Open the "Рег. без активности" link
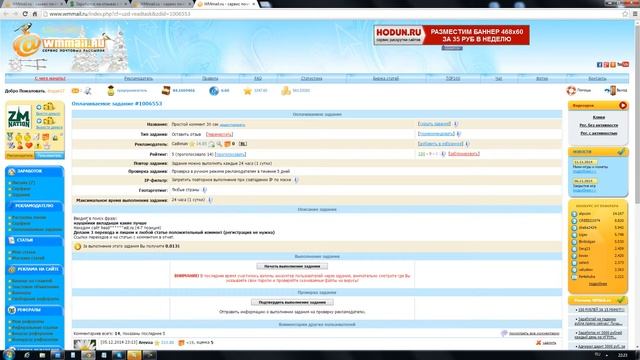The width and height of the screenshot is (640, 360). (598, 125)
